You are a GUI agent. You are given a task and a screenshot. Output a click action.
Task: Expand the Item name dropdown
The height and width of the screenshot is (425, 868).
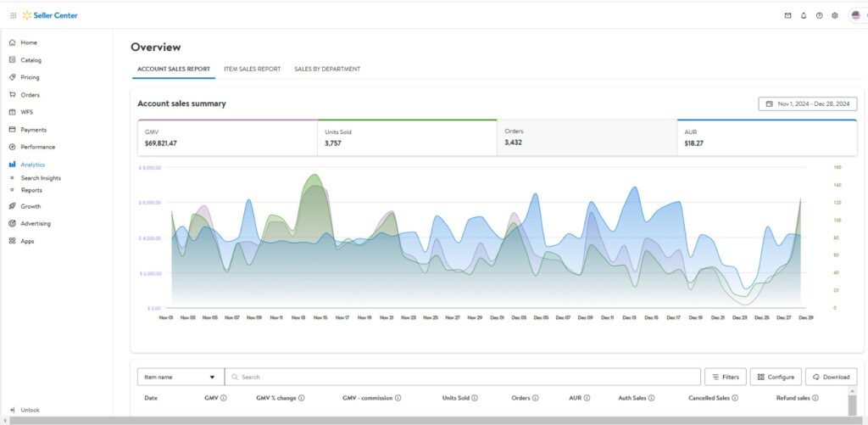coord(181,377)
